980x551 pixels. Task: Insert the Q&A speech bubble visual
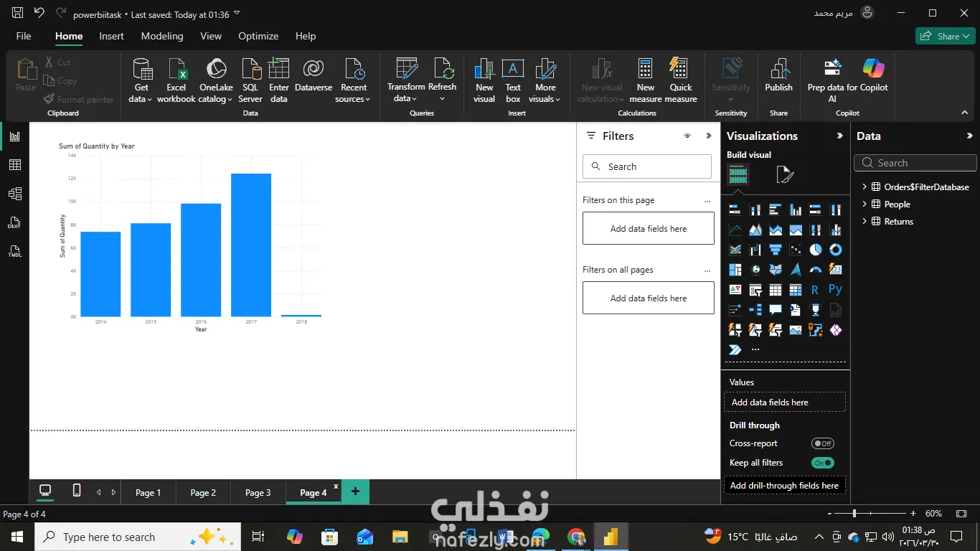pyautogui.click(x=776, y=310)
